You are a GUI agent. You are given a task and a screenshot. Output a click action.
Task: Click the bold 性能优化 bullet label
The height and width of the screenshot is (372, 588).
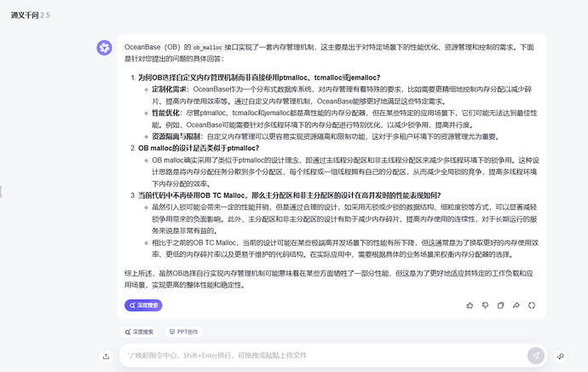pyautogui.click(x=165, y=113)
